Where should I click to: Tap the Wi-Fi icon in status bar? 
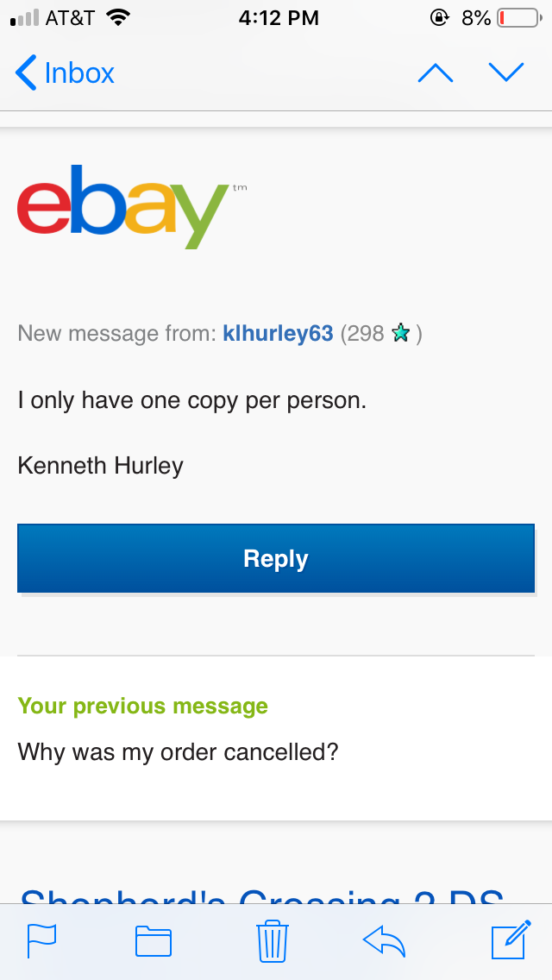coord(118,17)
